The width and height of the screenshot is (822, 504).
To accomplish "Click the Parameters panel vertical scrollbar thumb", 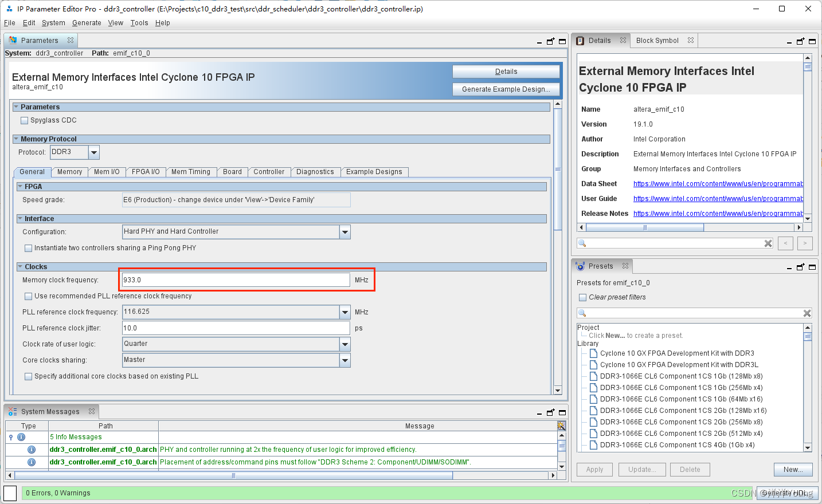I will click(558, 169).
